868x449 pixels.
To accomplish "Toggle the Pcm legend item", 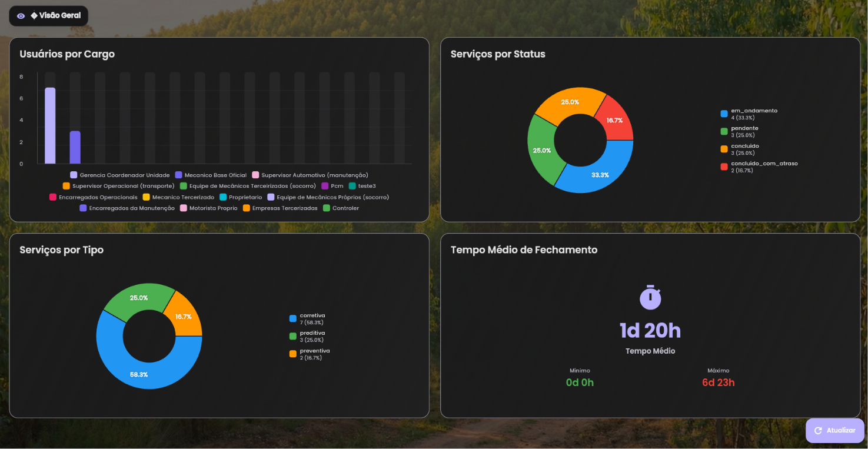I will [x=332, y=186].
